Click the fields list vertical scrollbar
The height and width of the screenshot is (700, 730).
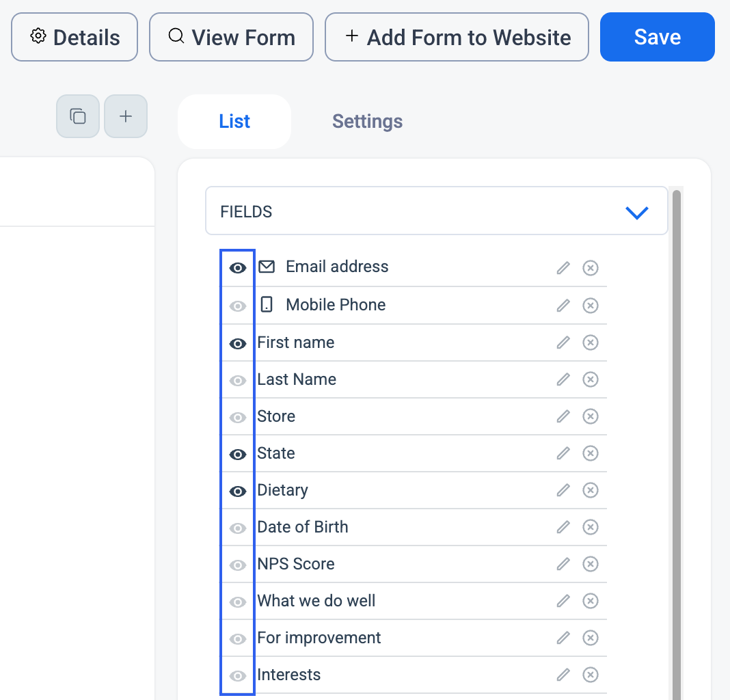tap(677, 442)
